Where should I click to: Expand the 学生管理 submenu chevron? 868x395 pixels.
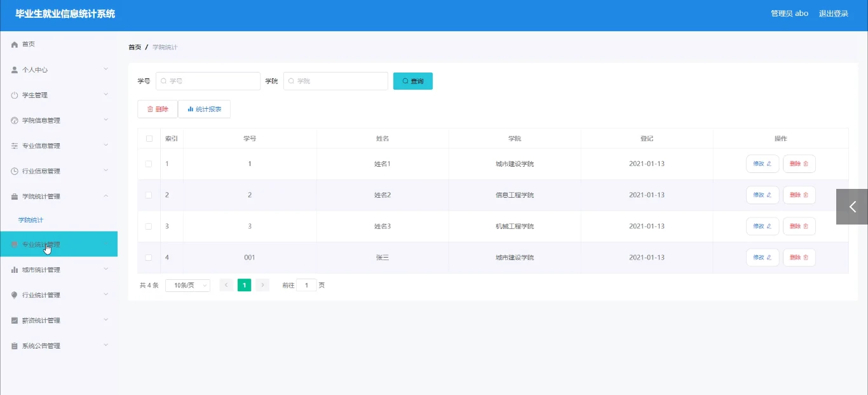pyautogui.click(x=106, y=95)
